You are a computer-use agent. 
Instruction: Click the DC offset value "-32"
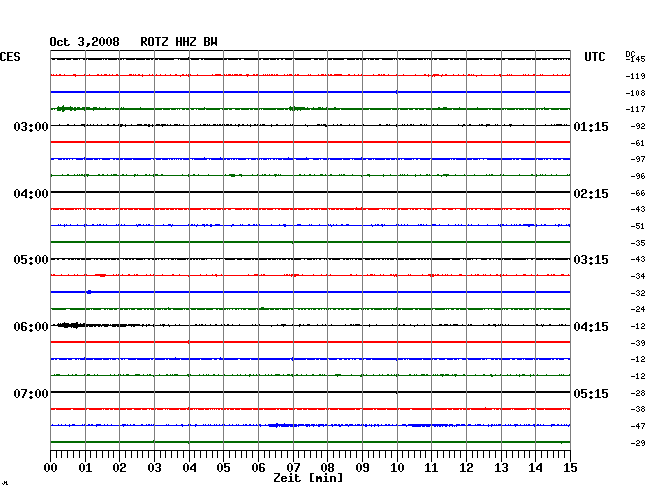[638, 293]
